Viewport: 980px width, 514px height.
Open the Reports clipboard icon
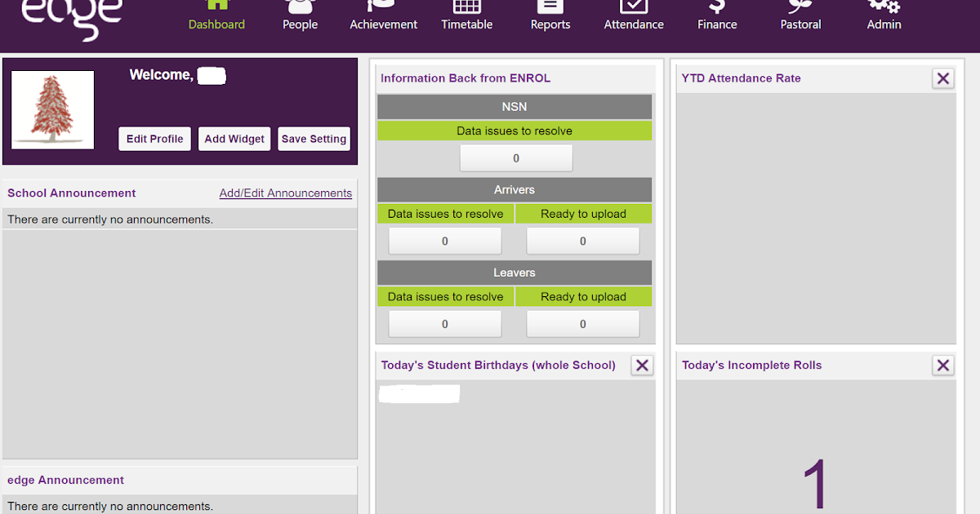click(550, 6)
